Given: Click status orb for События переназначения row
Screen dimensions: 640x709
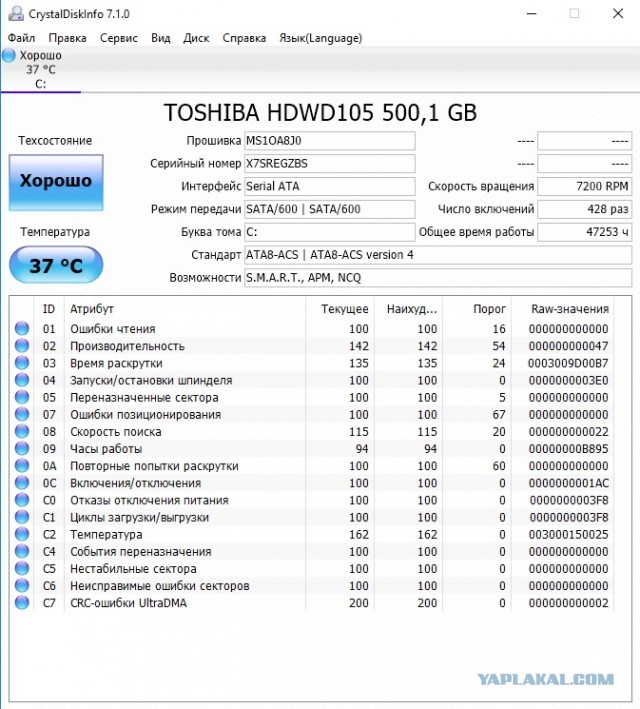Looking at the screenshot, I should click(22, 551).
